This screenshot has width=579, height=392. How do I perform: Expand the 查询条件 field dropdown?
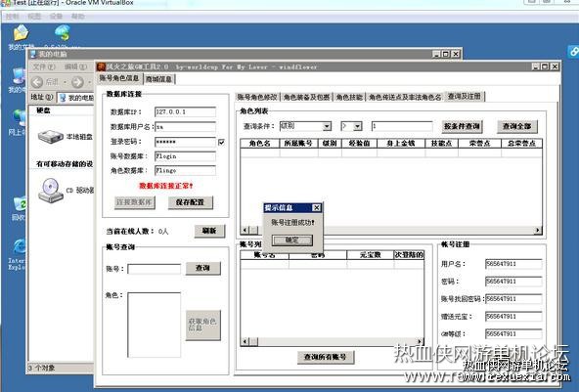click(327, 127)
